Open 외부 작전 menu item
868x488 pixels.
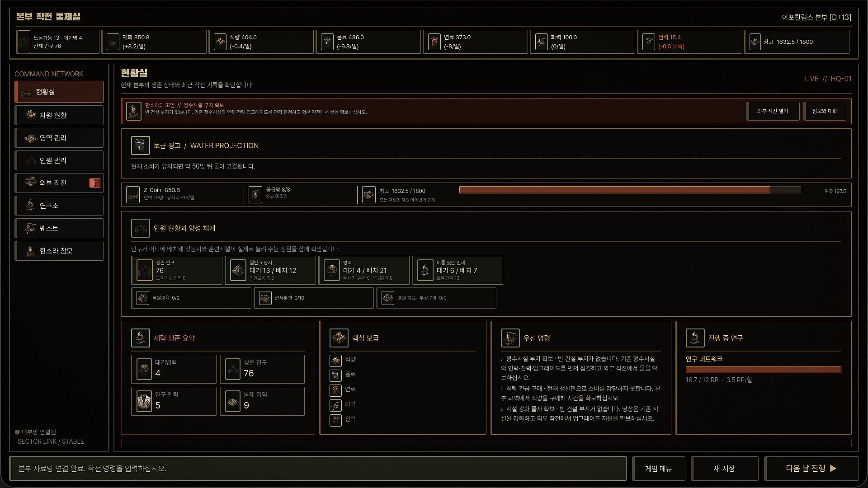[x=59, y=183]
